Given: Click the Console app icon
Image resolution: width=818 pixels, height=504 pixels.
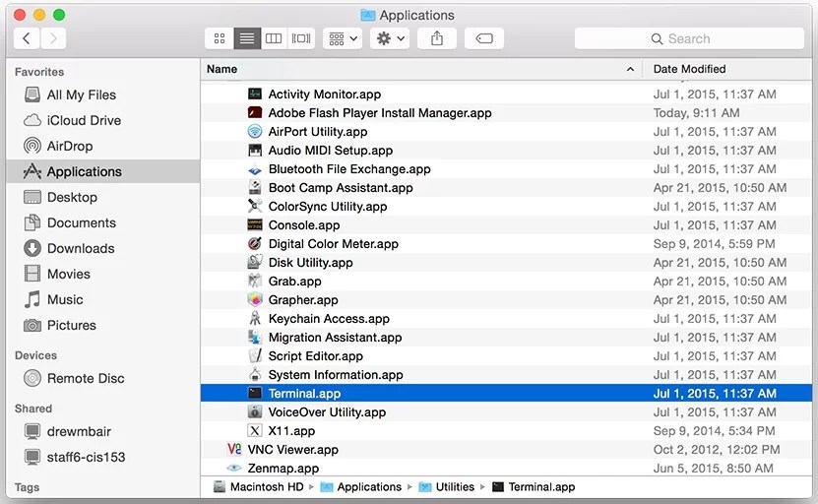Looking at the screenshot, I should pos(255,224).
